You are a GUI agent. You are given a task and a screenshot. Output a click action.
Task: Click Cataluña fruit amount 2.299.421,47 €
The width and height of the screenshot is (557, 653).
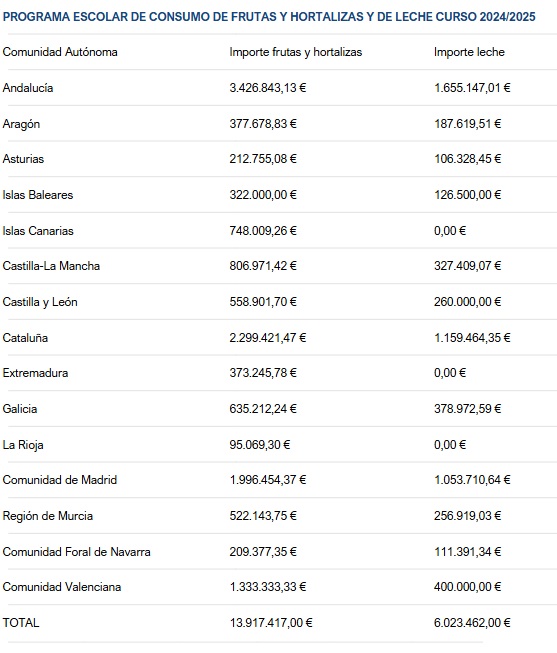click(x=268, y=337)
